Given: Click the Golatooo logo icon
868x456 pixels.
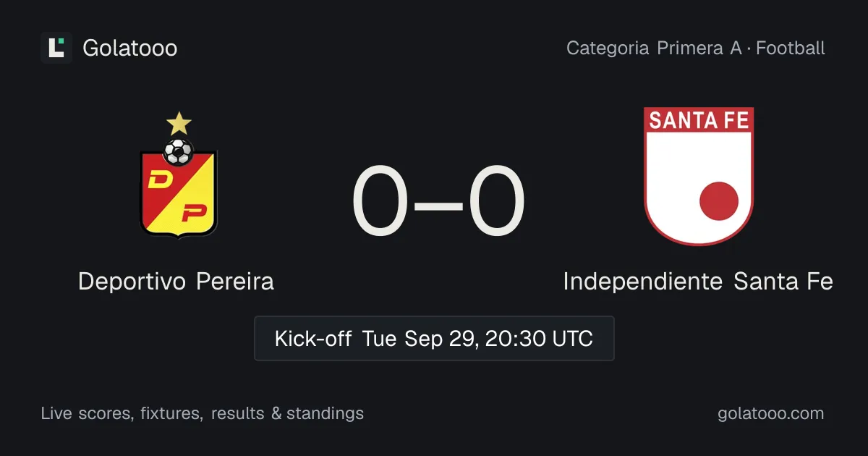Looking at the screenshot, I should point(56,48).
